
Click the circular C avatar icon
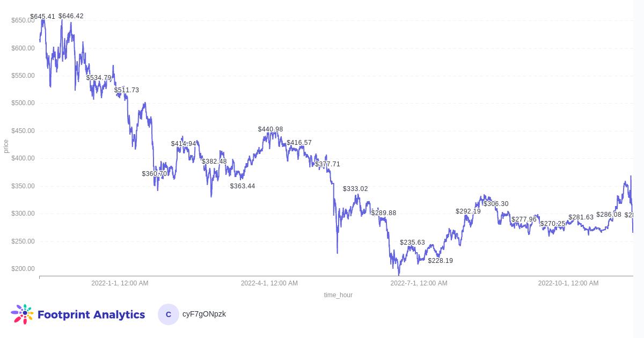[x=168, y=314]
